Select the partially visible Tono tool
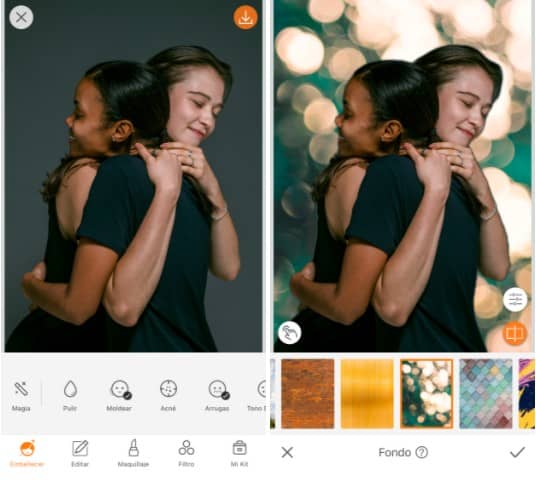Viewport: 536px width, 485px height. (257, 395)
